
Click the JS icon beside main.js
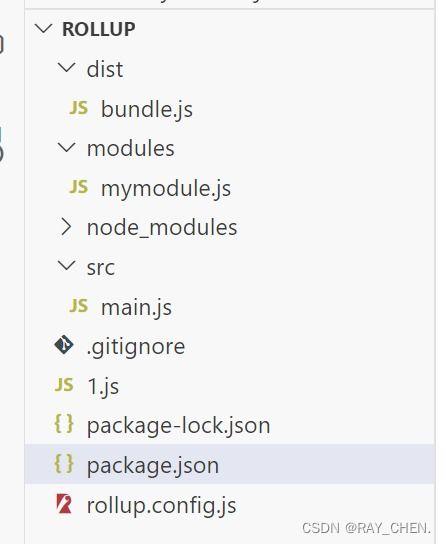(79, 306)
